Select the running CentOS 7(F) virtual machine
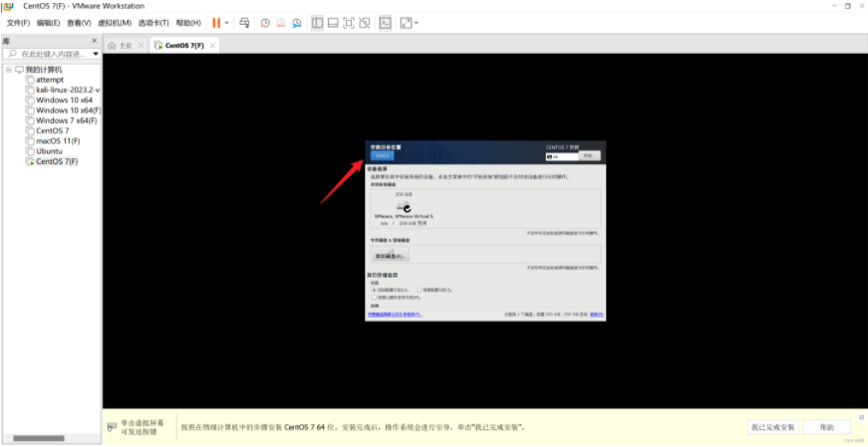Viewport: 868px width, 447px height. click(x=57, y=161)
